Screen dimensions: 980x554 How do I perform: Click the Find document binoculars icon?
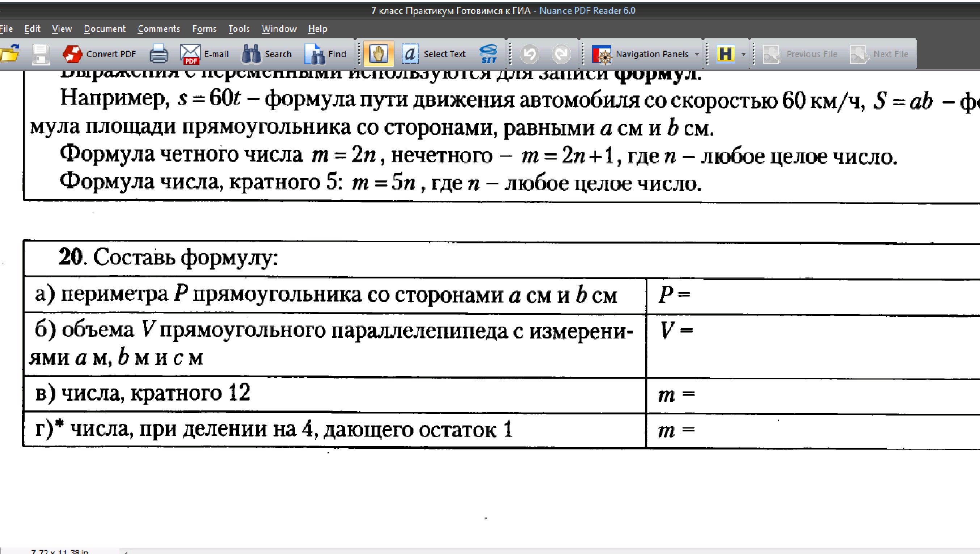tap(314, 54)
